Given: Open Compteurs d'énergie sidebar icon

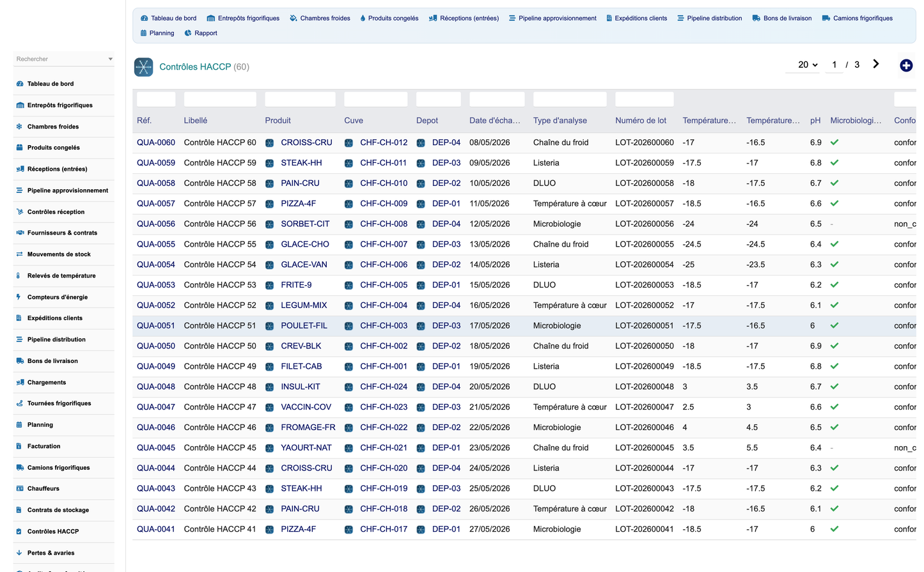Looking at the screenshot, I should pyautogui.click(x=19, y=297).
